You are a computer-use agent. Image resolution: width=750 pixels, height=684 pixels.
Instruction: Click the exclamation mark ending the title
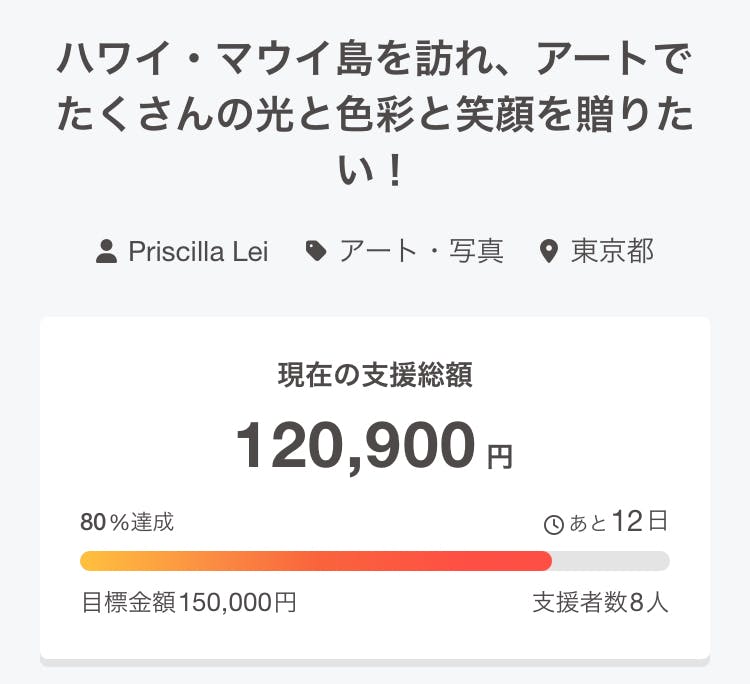(393, 172)
